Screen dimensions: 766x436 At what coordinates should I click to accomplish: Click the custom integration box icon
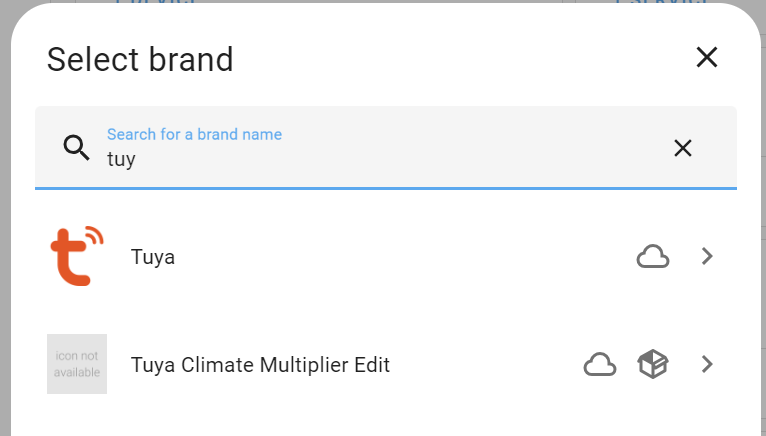653,364
